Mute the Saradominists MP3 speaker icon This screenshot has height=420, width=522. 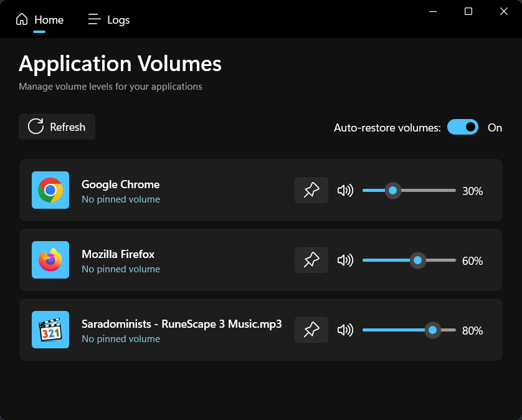click(x=345, y=330)
